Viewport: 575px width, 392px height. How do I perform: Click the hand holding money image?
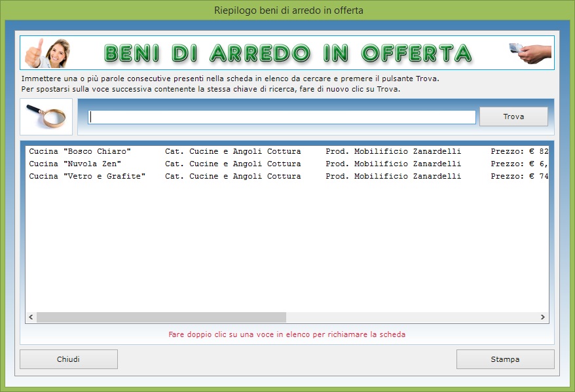pos(530,52)
